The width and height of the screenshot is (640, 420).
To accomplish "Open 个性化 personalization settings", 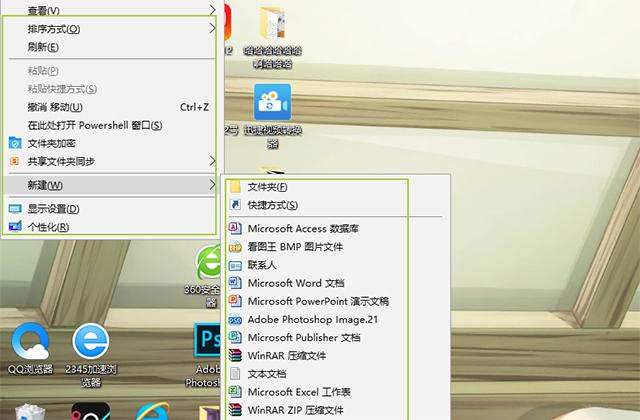I will click(x=48, y=227).
